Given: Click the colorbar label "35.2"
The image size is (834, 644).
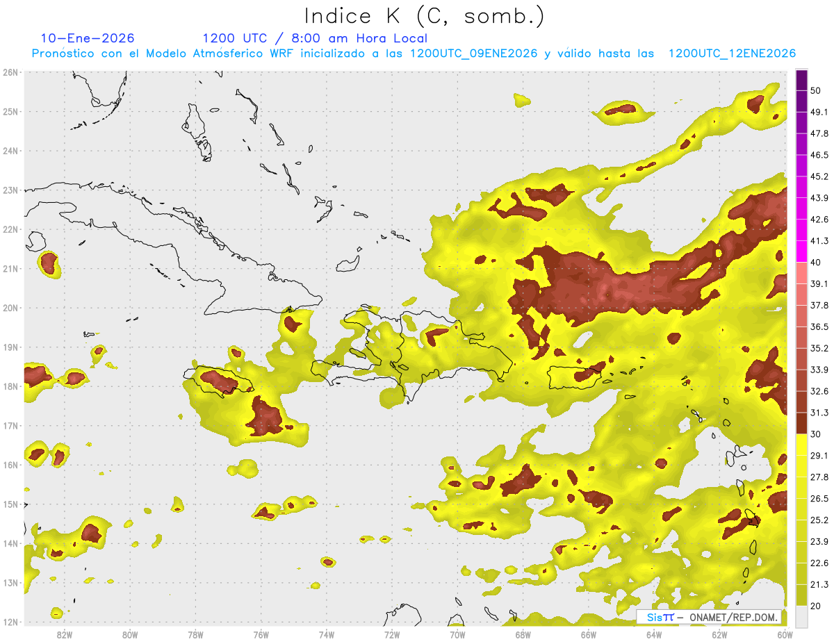Looking at the screenshot, I should point(819,348).
